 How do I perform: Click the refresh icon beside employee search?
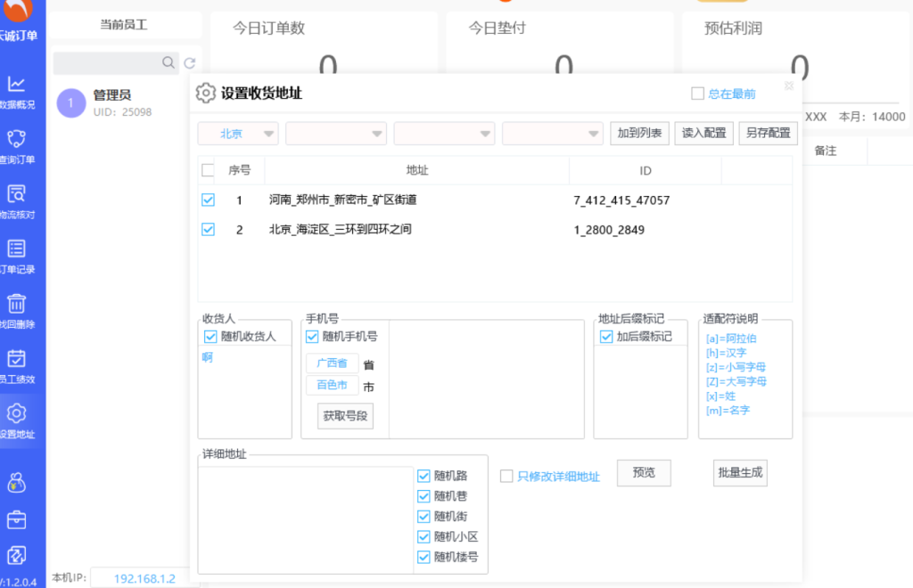coord(189,63)
